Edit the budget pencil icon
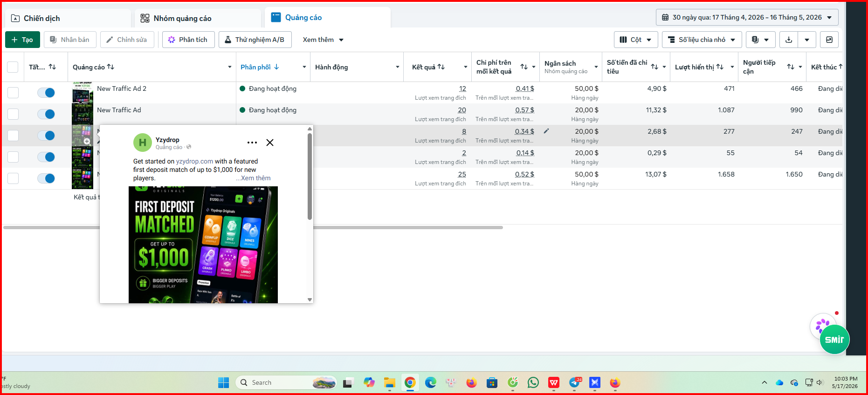Screen dimensions: 868x395 coord(546,131)
